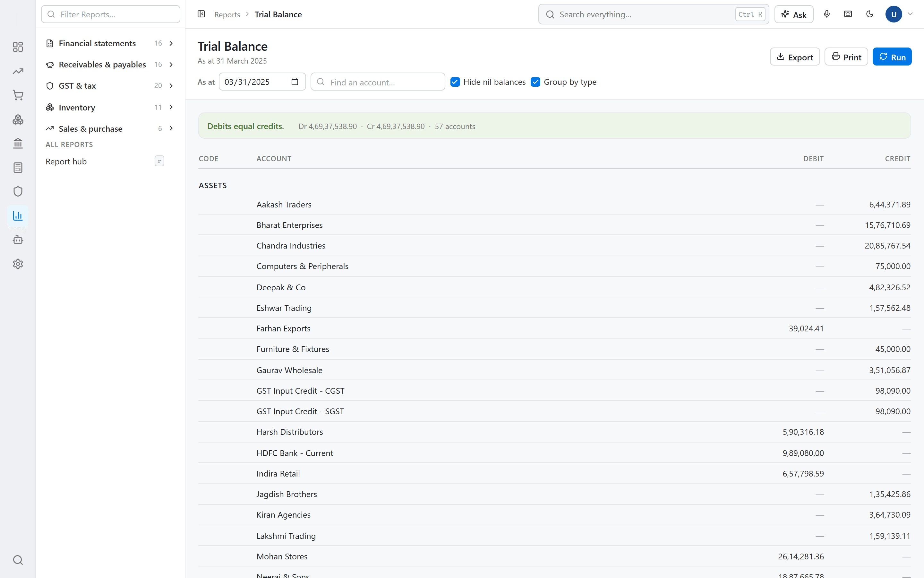Screen dimensions: 924x578
Task: Click the As at date field
Action: [262, 82]
